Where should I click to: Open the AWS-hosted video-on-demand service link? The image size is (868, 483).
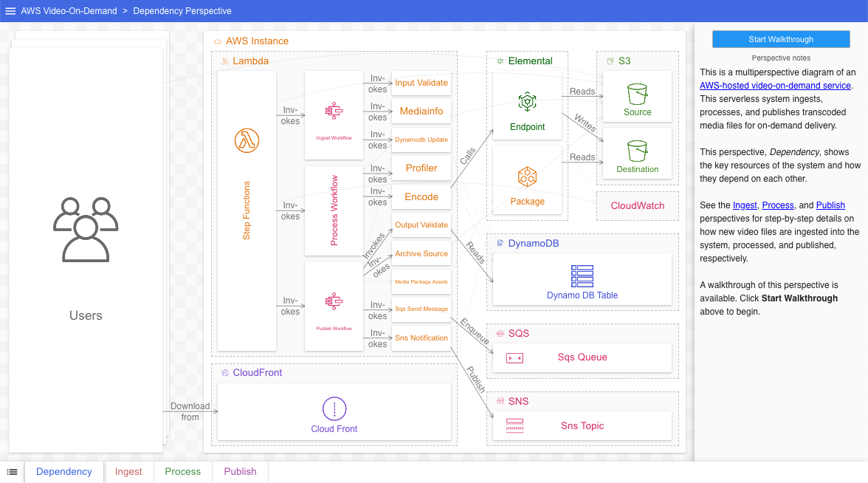click(x=775, y=85)
